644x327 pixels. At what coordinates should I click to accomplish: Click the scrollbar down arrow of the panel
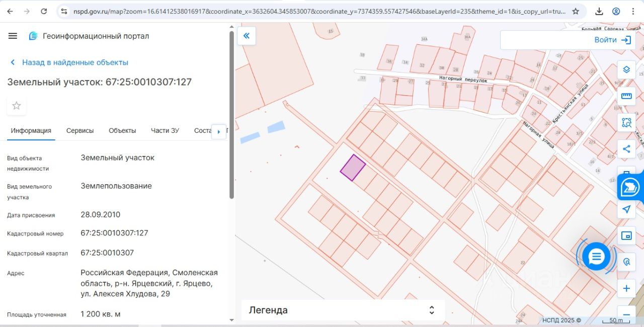[x=231, y=319]
